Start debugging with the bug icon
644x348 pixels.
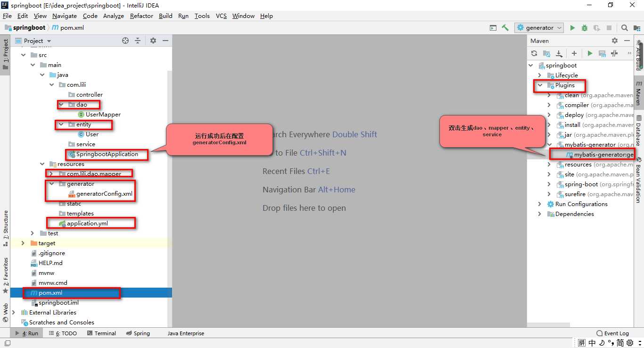click(x=585, y=28)
